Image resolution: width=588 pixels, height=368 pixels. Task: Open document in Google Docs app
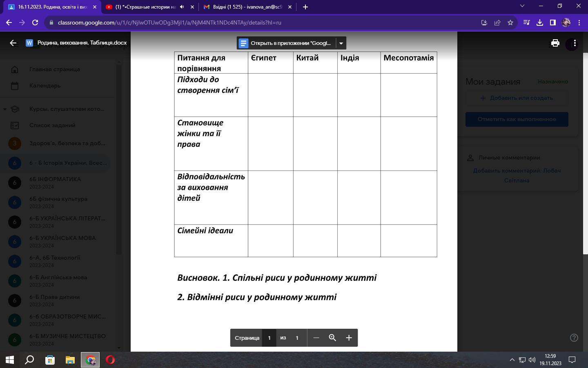[286, 43]
